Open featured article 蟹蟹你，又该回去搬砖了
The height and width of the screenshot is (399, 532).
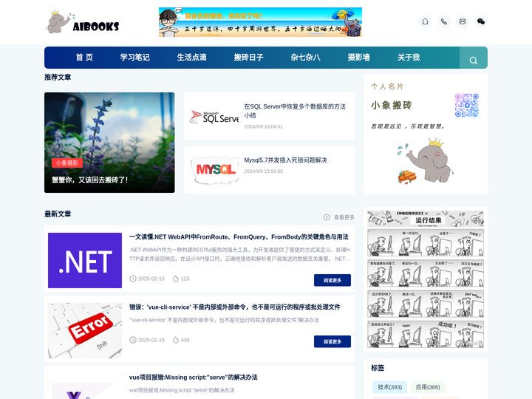[89, 180]
